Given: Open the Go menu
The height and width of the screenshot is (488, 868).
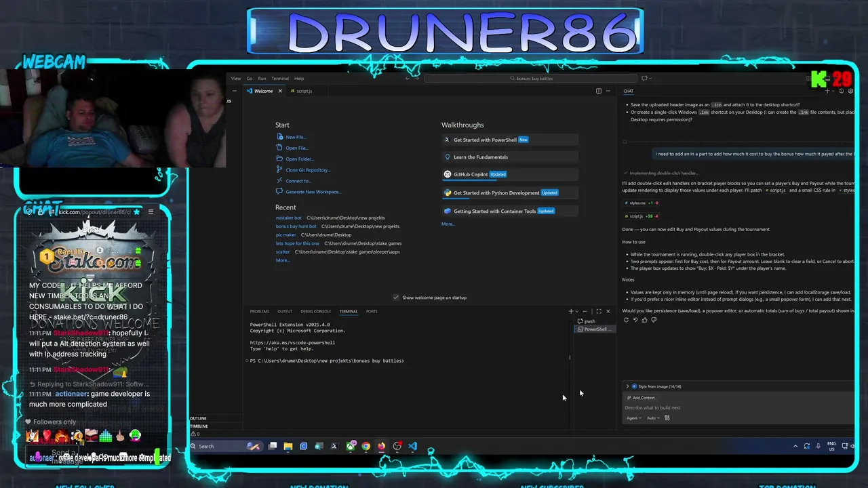Looking at the screenshot, I should click(x=249, y=79).
